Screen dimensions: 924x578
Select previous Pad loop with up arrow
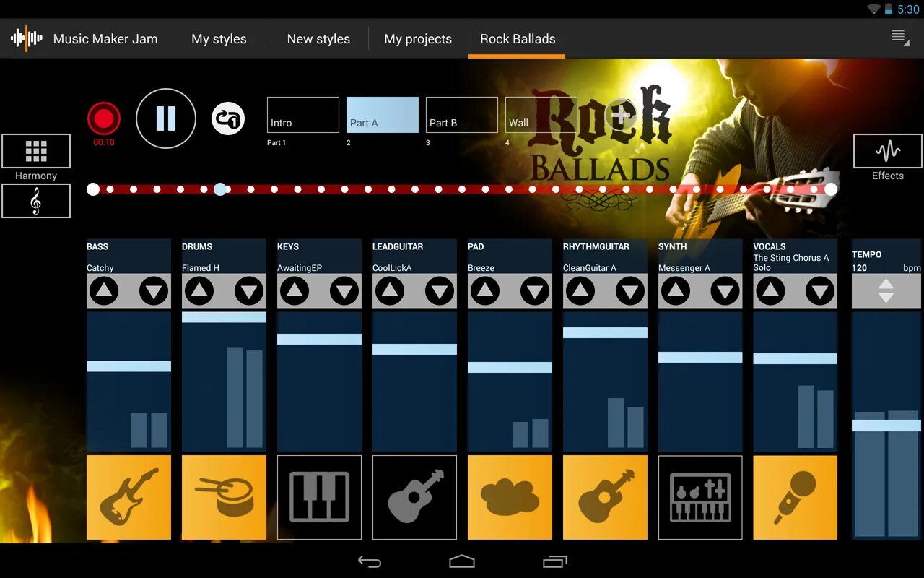(485, 291)
